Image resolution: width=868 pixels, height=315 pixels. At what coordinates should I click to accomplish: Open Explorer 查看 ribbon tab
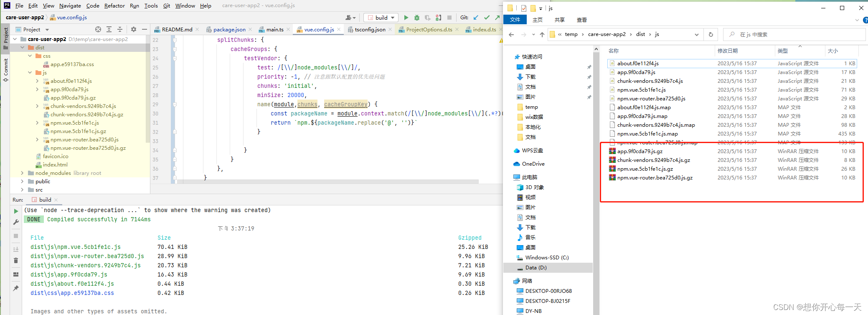(x=582, y=20)
